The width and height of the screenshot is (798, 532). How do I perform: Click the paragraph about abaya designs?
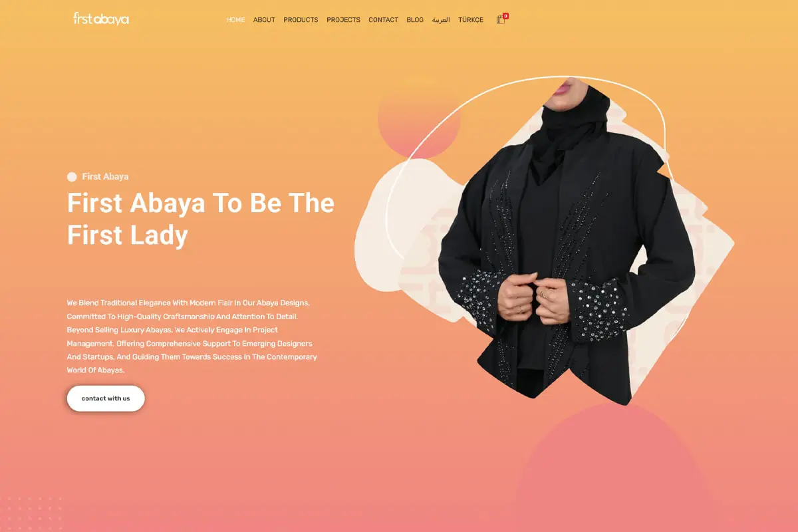(x=192, y=336)
